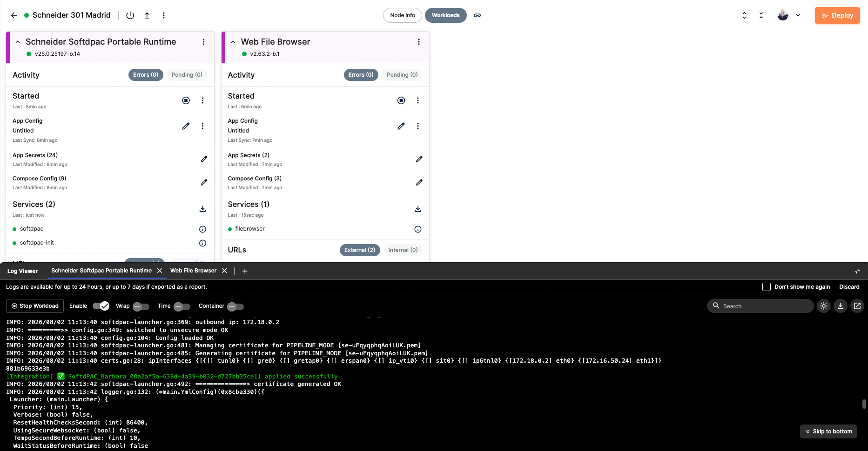Switch log theme with the sun icon
Image resolution: width=868 pixels, height=451 pixels.
[824, 306]
